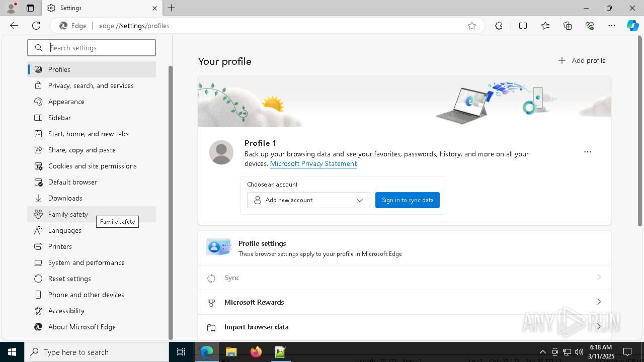Close the Settings tab
Viewport: 644px width, 362px height.
[x=154, y=8]
